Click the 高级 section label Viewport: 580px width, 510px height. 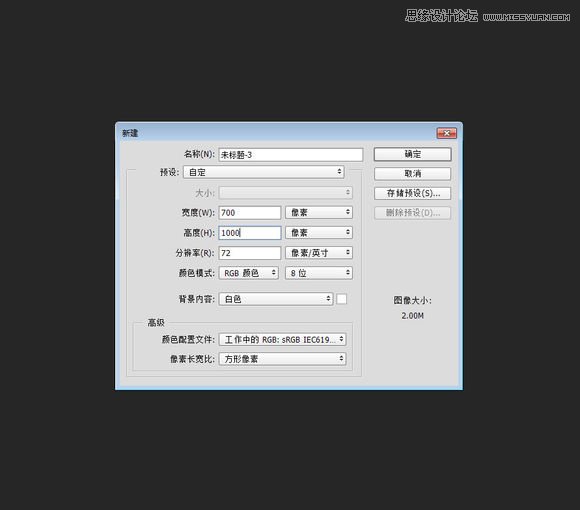[x=156, y=322]
